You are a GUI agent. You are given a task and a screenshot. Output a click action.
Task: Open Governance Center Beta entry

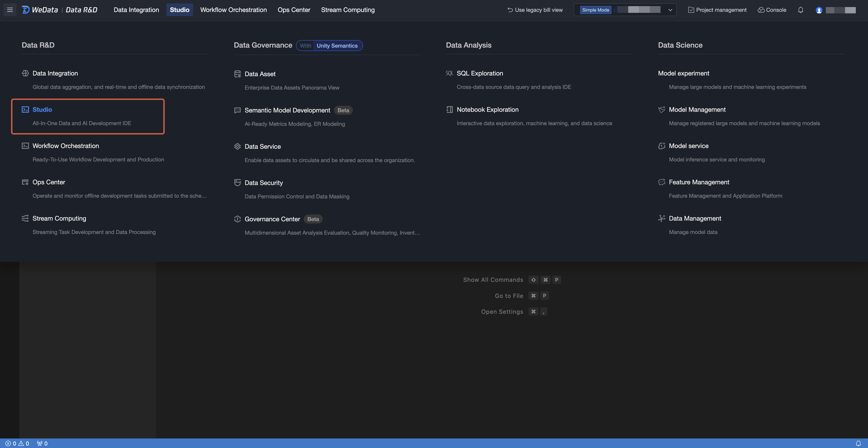pos(272,219)
